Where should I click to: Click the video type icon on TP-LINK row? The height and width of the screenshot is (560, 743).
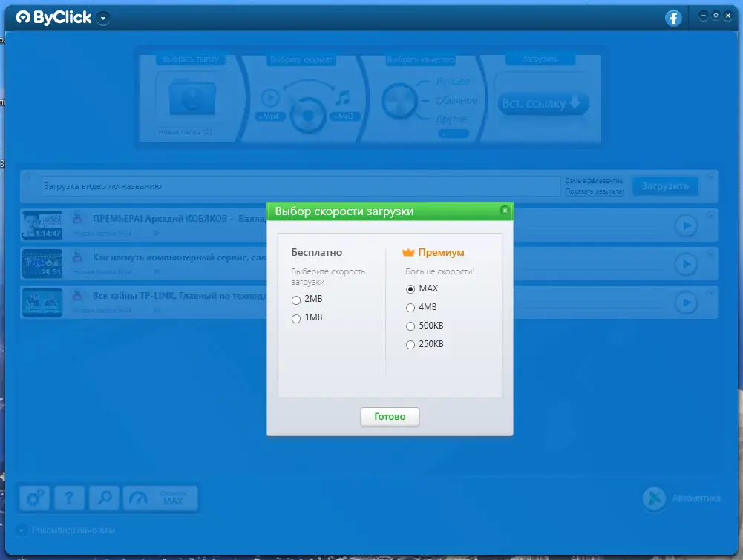[77, 296]
